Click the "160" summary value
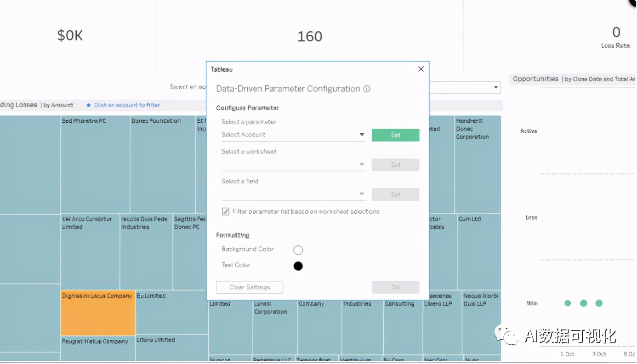The height and width of the screenshot is (364, 637). click(310, 36)
